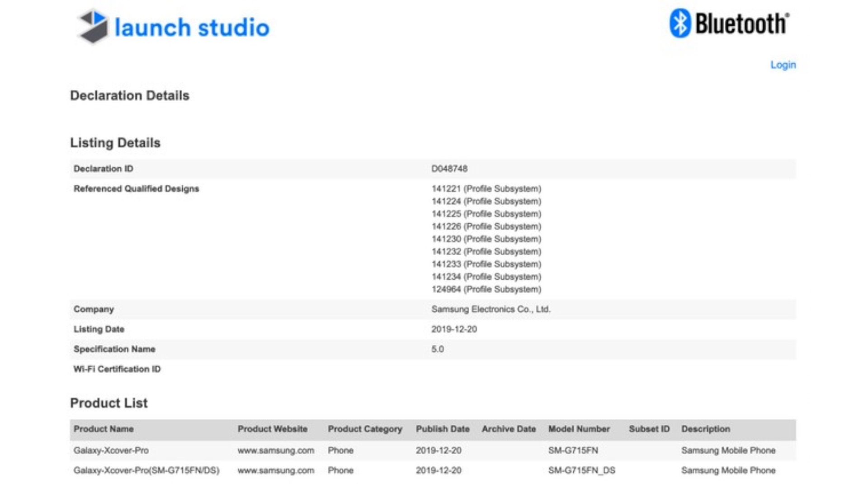
Task: Click the Specification Name label
Action: tap(114, 349)
